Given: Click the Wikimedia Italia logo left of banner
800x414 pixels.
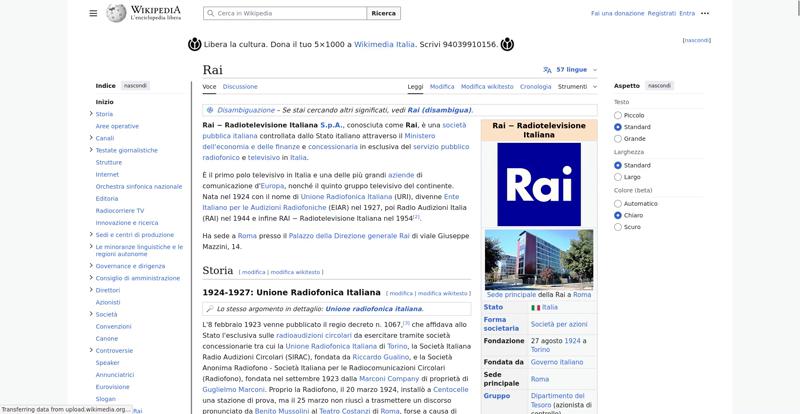Looking at the screenshot, I should pos(194,44).
